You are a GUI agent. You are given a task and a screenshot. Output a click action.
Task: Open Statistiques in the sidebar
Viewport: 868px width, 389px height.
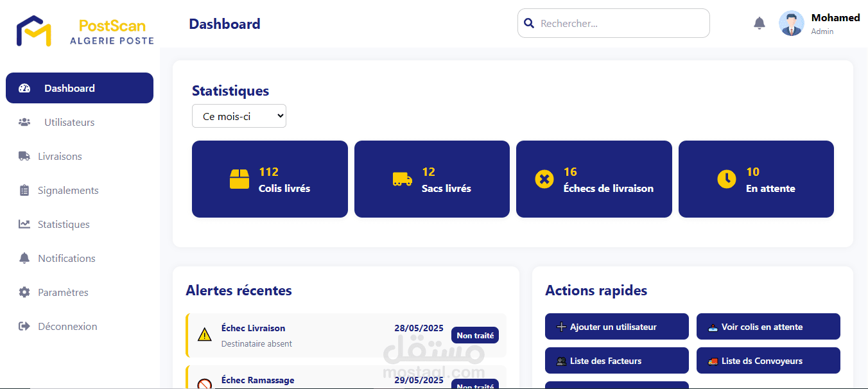tap(80, 224)
